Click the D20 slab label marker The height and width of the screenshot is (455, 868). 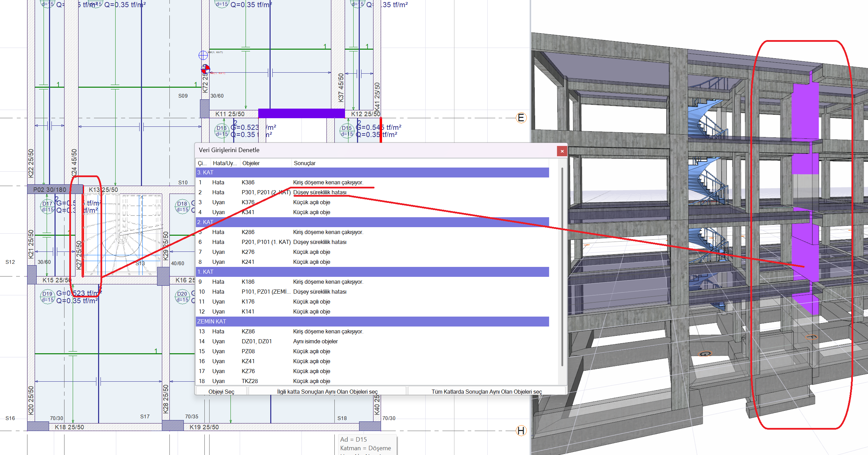182,297
